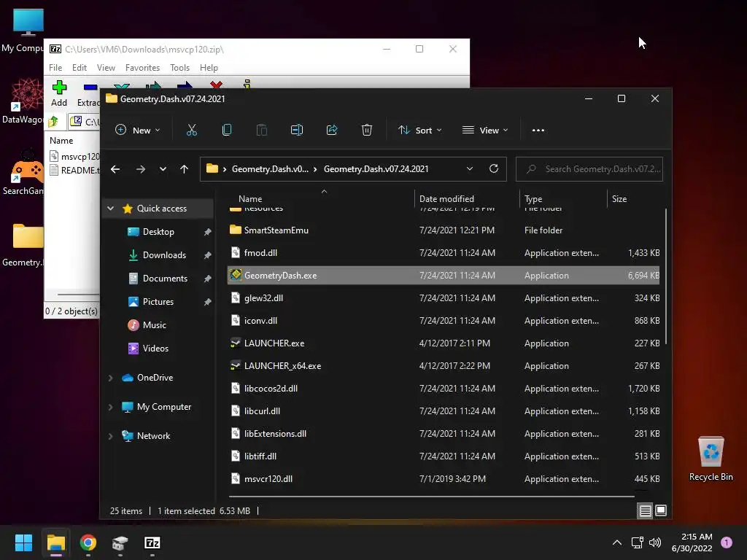Open the Recycle Bin desktop icon
The image size is (747, 560).
[711, 459]
